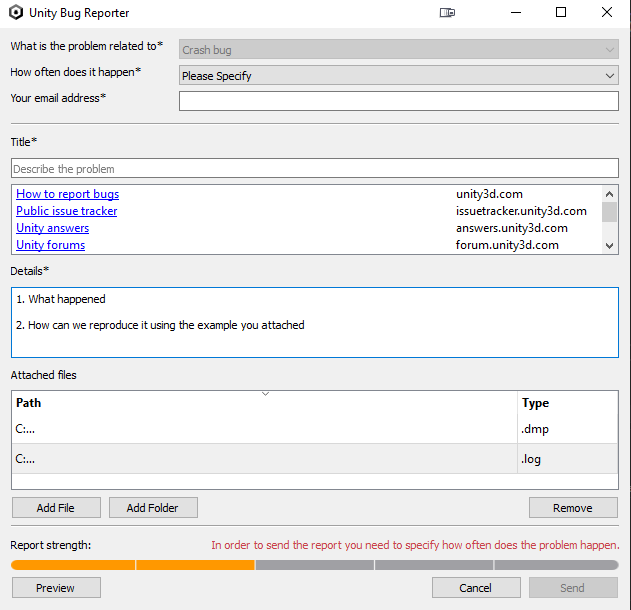The height and width of the screenshot is (610, 631).
Task: Open the 'How often does it happen' dropdown
Action: coord(399,75)
